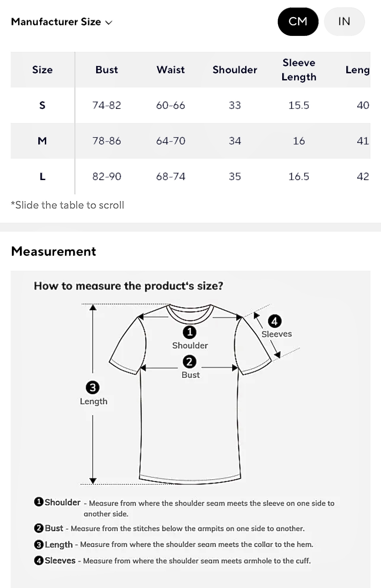Click the size L row label
Screen dimensions: 381x588
(x=42, y=177)
